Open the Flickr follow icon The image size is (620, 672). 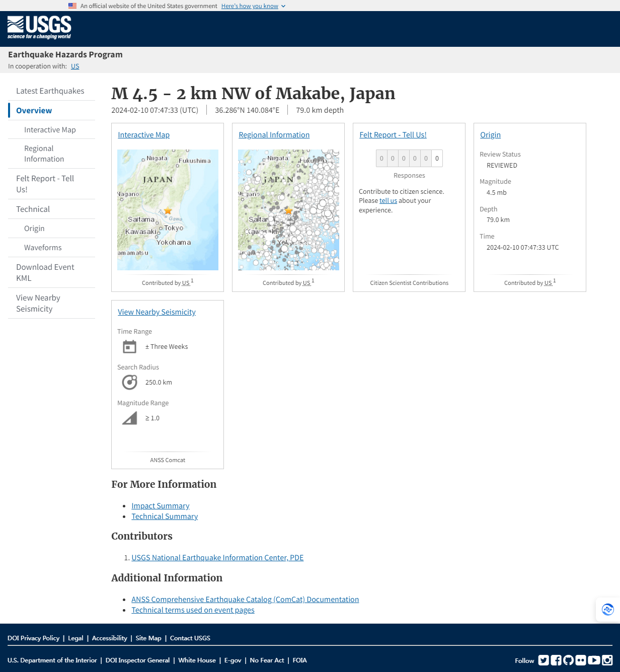coord(581,660)
